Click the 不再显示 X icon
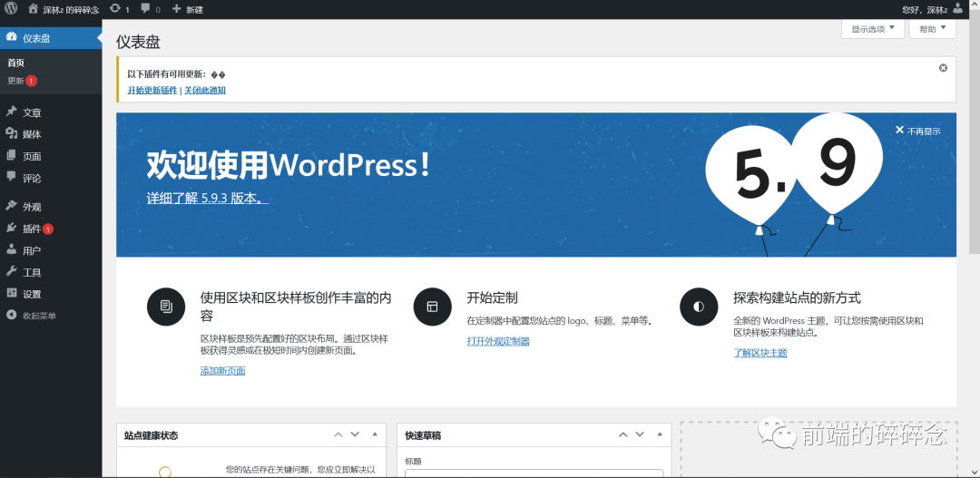This screenshot has width=980, height=478. (x=899, y=130)
